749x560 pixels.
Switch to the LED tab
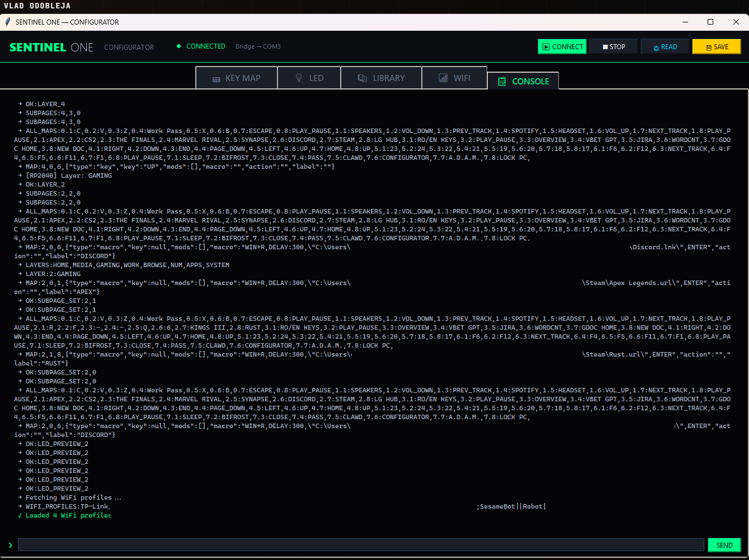click(x=309, y=78)
